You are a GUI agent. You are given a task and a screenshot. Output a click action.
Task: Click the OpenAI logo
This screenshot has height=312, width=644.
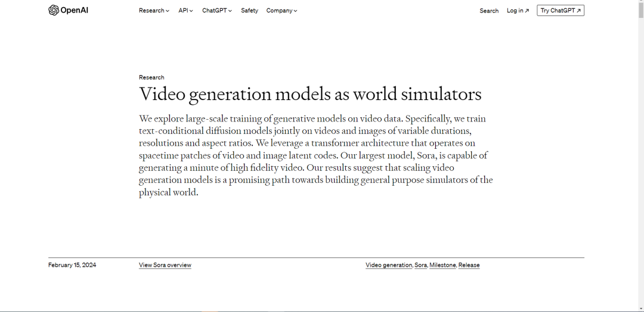(x=68, y=10)
